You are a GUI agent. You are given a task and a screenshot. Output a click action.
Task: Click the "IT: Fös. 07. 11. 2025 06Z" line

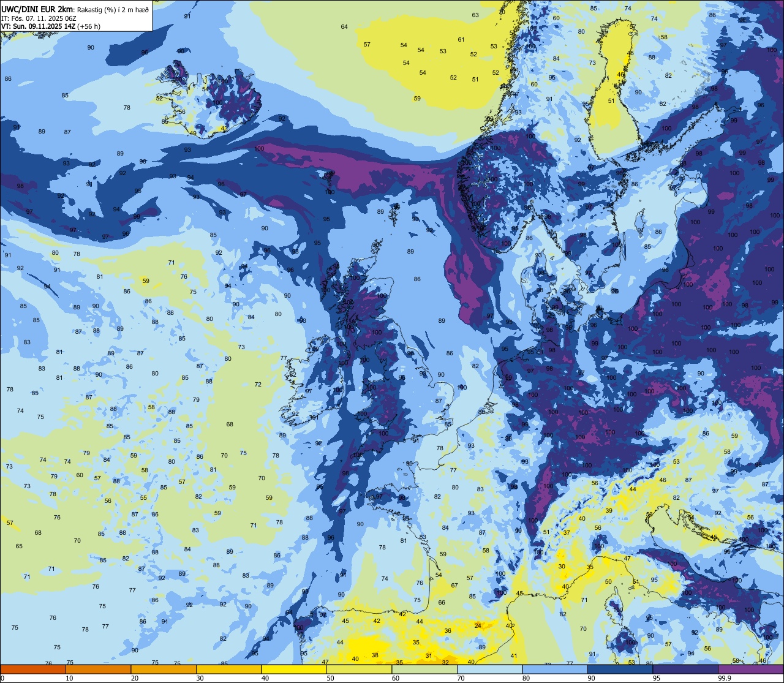click(x=38, y=18)
